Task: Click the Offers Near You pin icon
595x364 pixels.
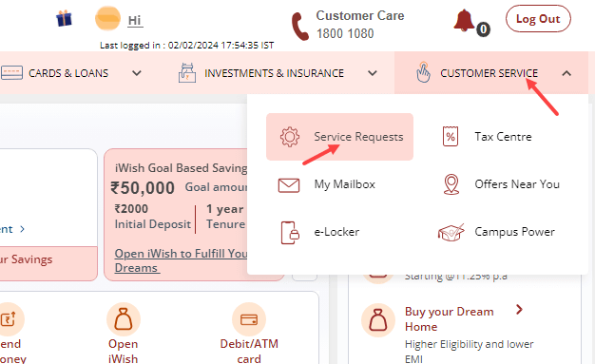Action: (x=451, y=184)
